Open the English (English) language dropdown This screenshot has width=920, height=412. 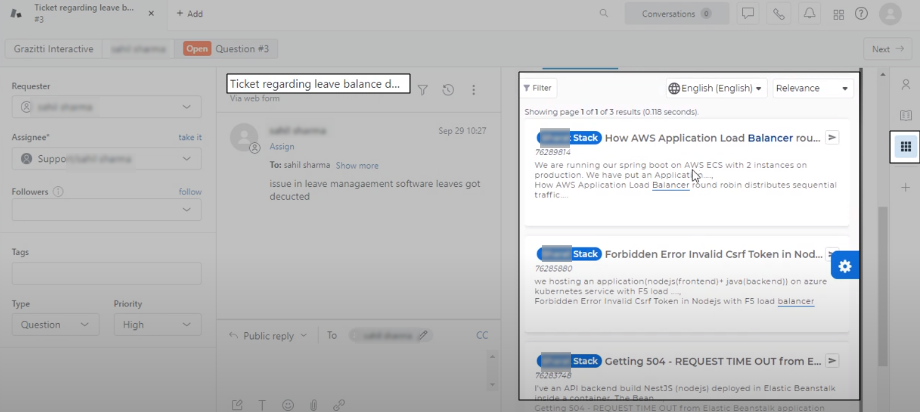tap(716, 88)
